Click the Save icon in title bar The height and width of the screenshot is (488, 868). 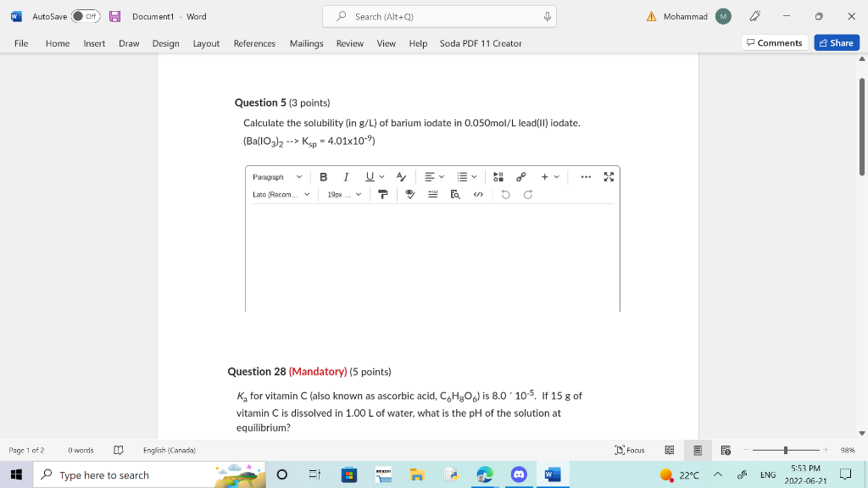click(x=114, y=16)
